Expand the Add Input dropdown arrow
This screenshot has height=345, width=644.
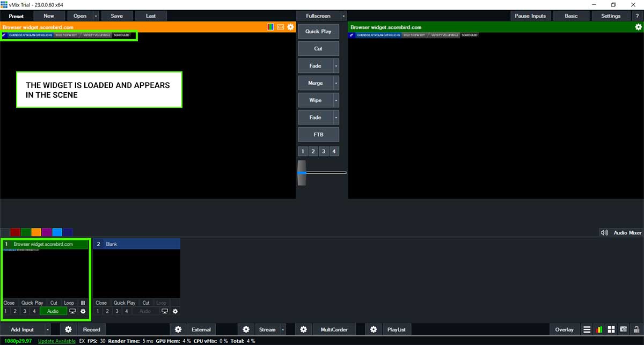coord(48,329)
